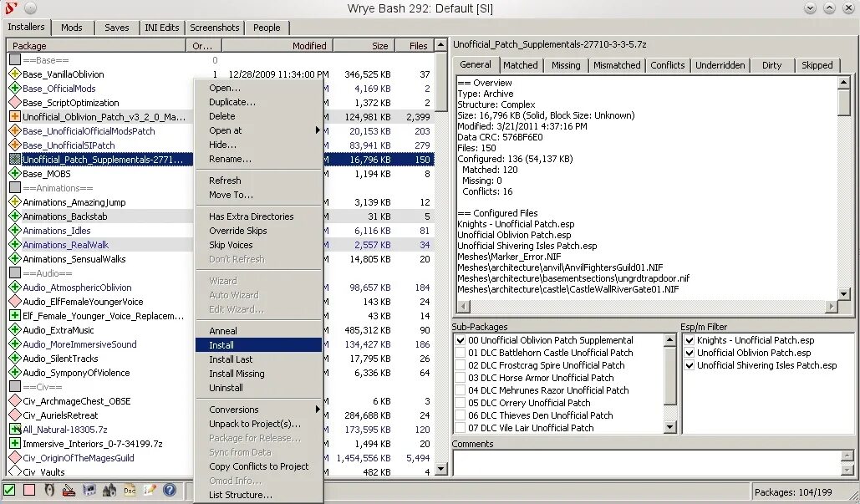Click status icon of Base_MOBS

15,174
